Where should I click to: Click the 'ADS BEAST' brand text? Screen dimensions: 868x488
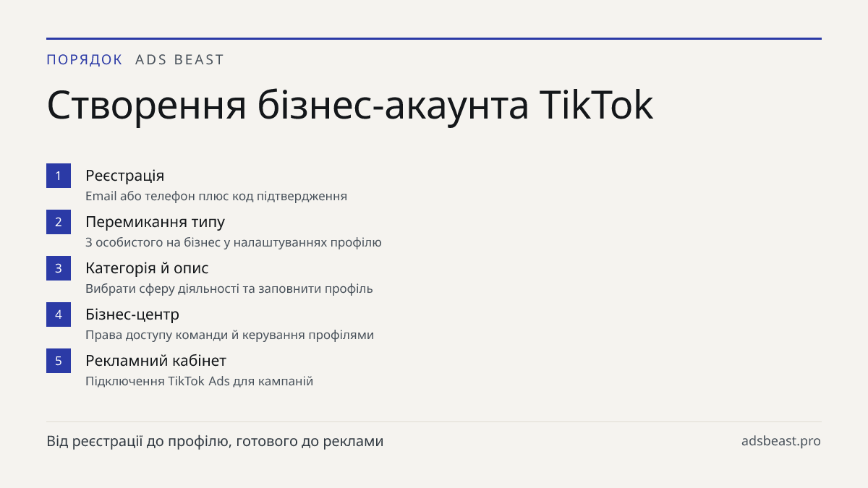point(180,60)
